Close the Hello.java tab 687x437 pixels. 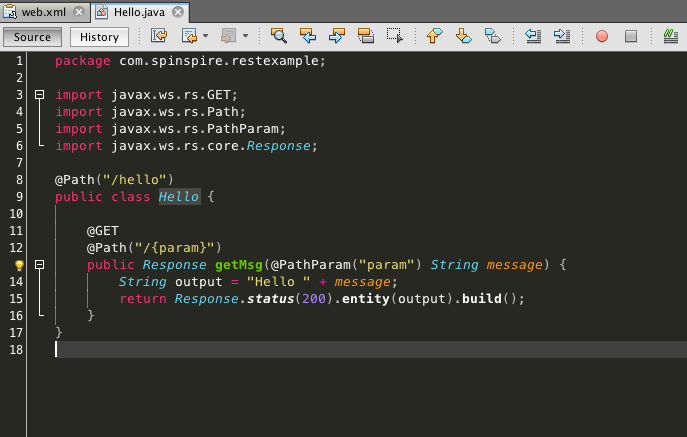[178, 12]
